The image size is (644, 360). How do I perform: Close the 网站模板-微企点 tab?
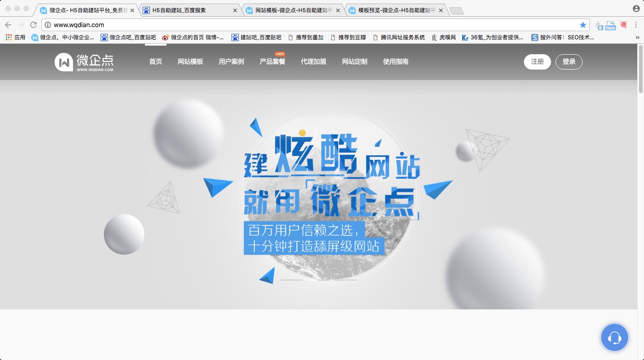[x=338, y=10]
